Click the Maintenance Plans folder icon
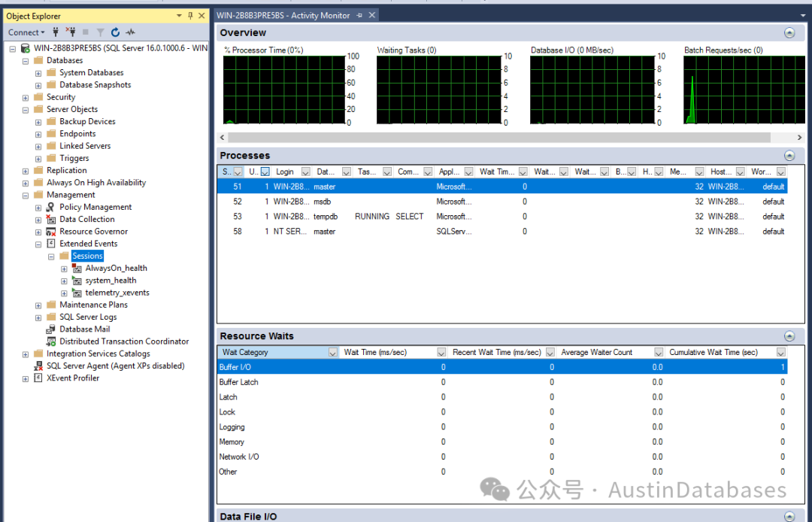The width and height of the screenshot is (812, 522). (x=51, y=305)
